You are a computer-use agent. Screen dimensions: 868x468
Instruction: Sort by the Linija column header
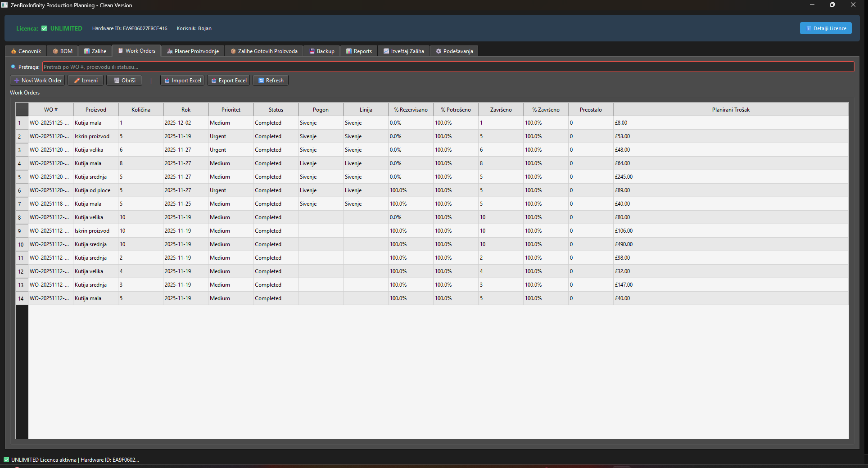tap(366, 110)
